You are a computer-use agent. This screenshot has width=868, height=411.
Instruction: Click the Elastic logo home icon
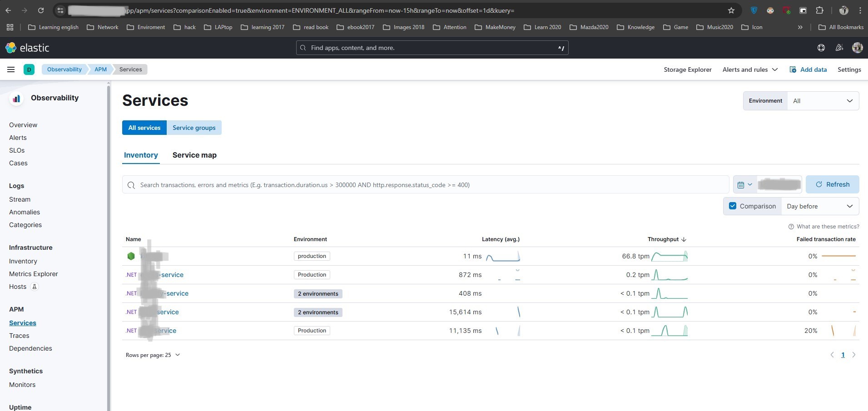(x=27, y=48)
